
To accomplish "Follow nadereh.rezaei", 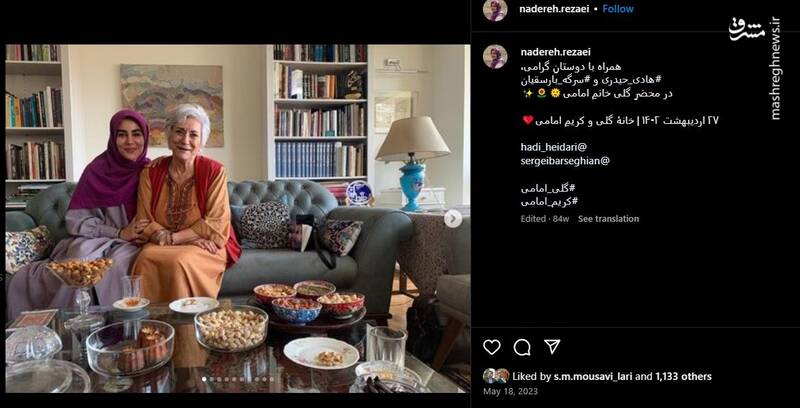I will 618,9.
